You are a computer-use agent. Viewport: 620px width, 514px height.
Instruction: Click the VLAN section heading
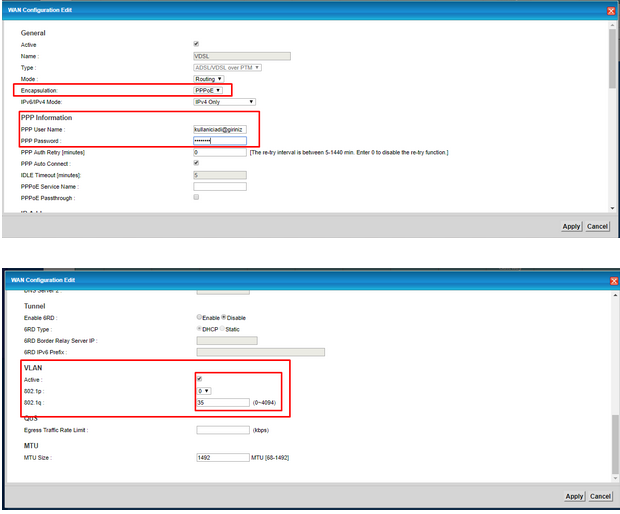(x=33, y=368)
